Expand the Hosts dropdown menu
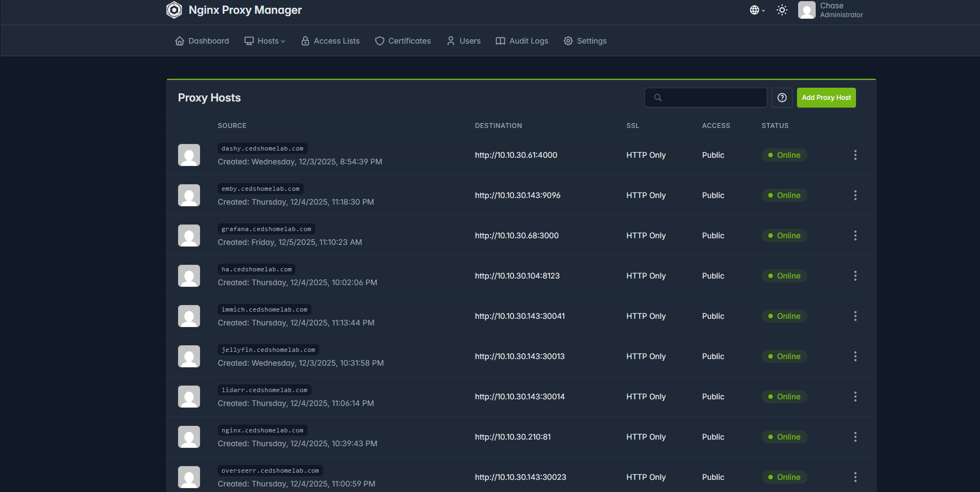 265,41
